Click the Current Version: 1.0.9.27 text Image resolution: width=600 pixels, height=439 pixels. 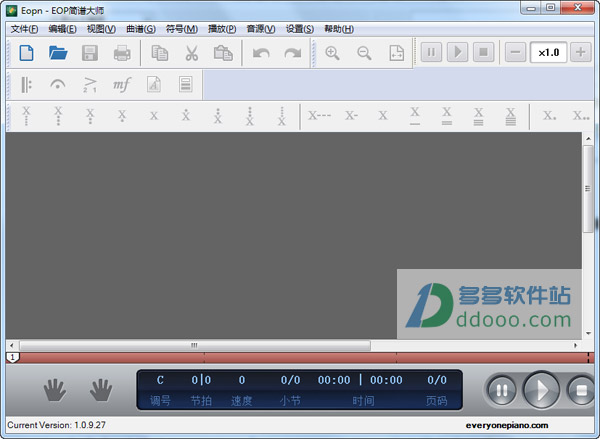point(56,425)
